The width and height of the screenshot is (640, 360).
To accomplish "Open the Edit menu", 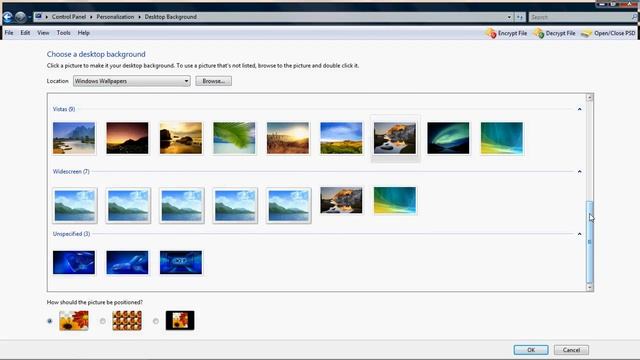I will click(x=25, y=33).
